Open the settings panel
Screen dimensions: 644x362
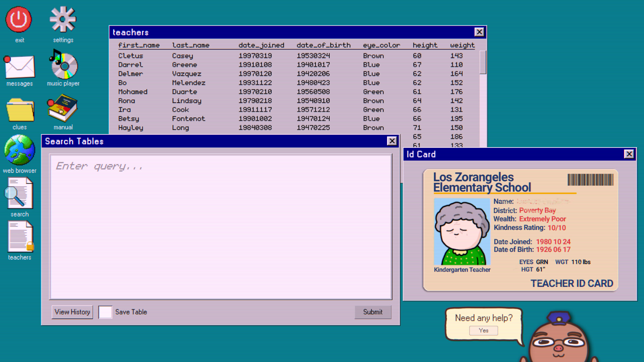[63, 20]
